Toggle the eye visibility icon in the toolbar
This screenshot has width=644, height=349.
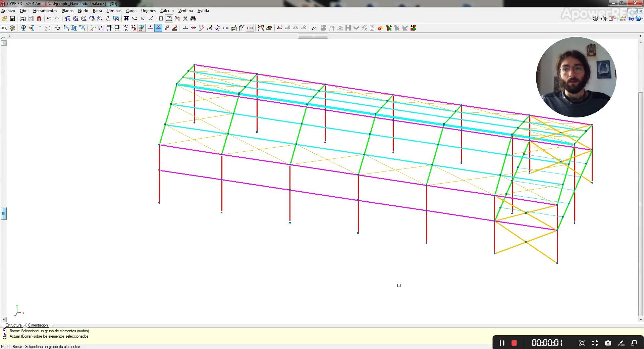(142, 28)
